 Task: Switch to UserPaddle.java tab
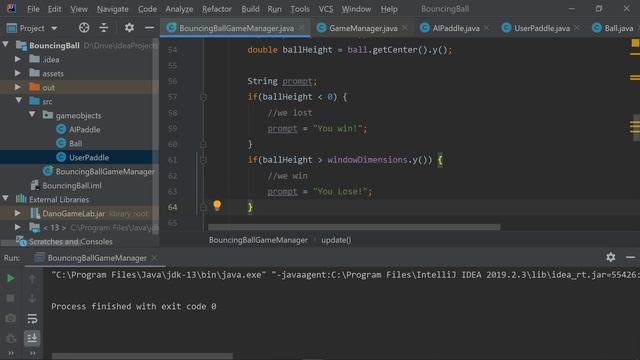(x=542, y=28)
